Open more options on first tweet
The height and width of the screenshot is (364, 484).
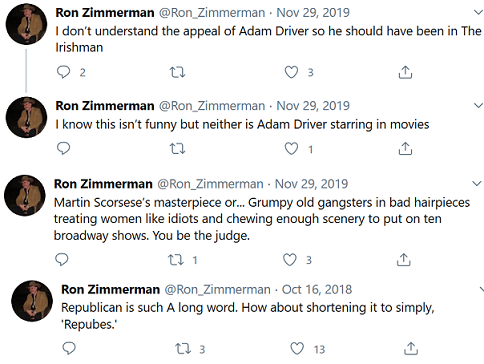[x=478, y=13]
